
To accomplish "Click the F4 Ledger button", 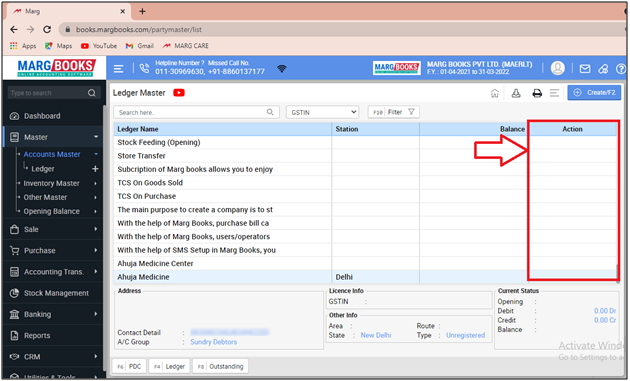I will point(169,367).
